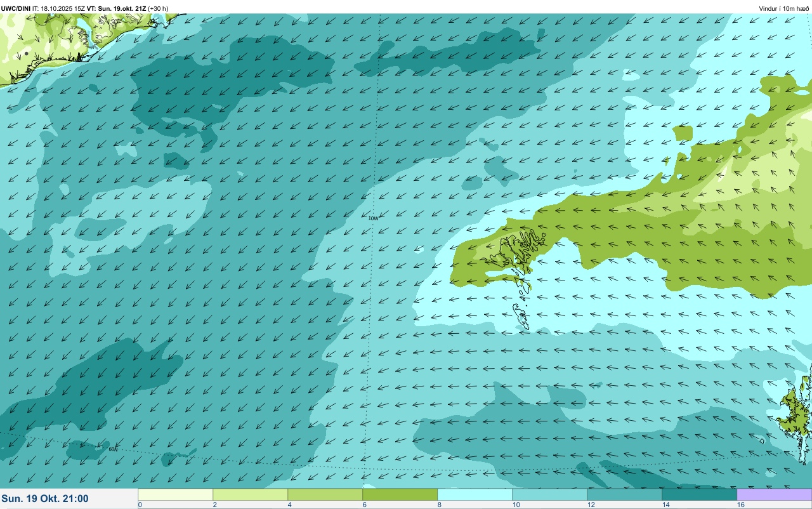The image size is (812, 509).
Task: Click the legend scale number '12'
Action: (x=591, y=505)
